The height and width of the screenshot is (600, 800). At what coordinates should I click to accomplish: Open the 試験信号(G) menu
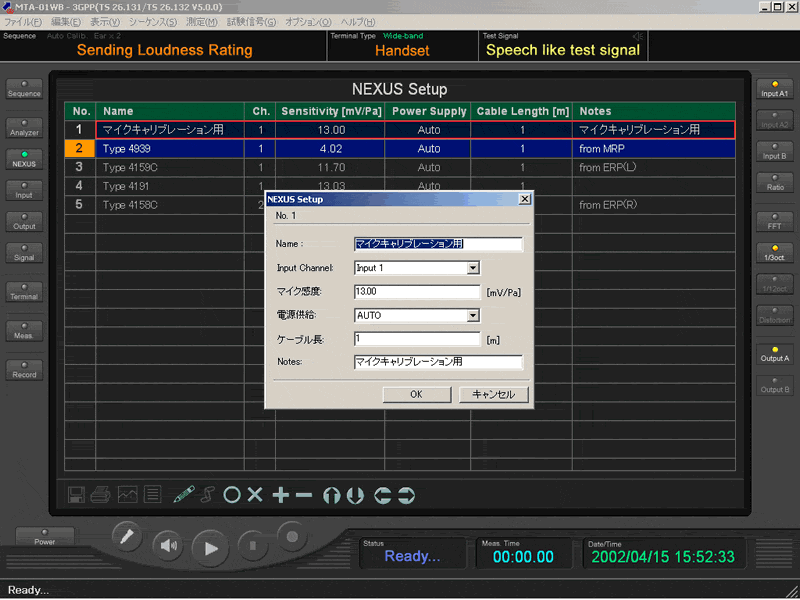(x=252, y=22)
